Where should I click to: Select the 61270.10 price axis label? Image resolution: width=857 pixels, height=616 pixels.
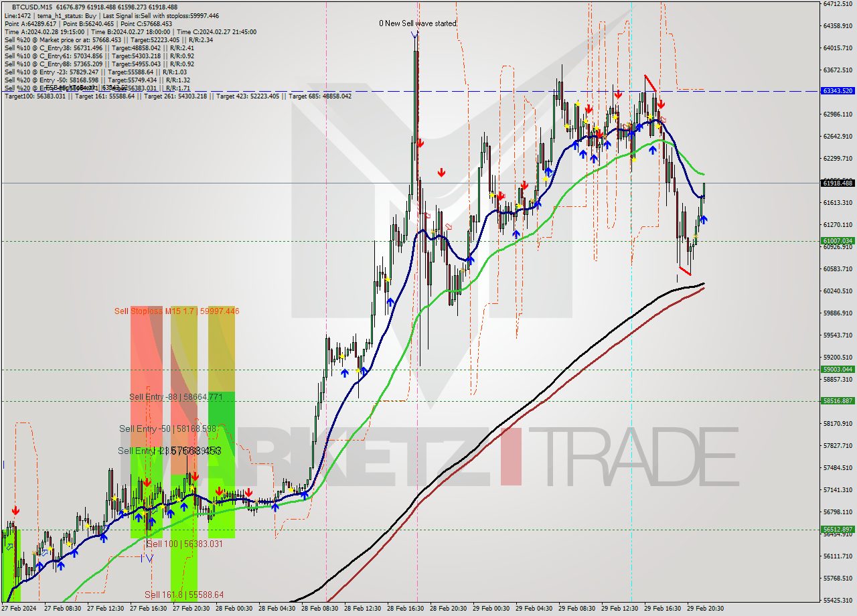(x=837, y=224)
